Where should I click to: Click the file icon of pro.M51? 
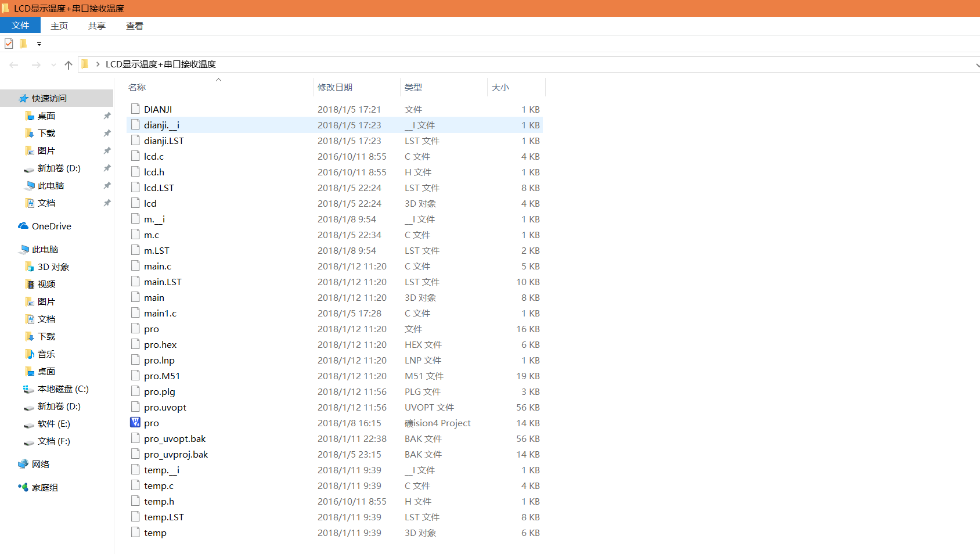[135, 375]
